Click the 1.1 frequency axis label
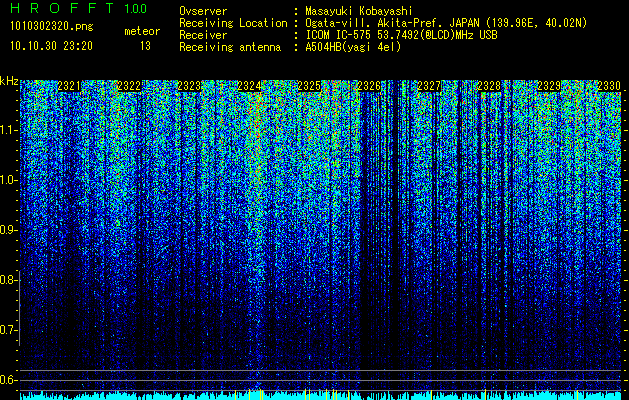This screenshot has width=629, height=400. [8, 130]
